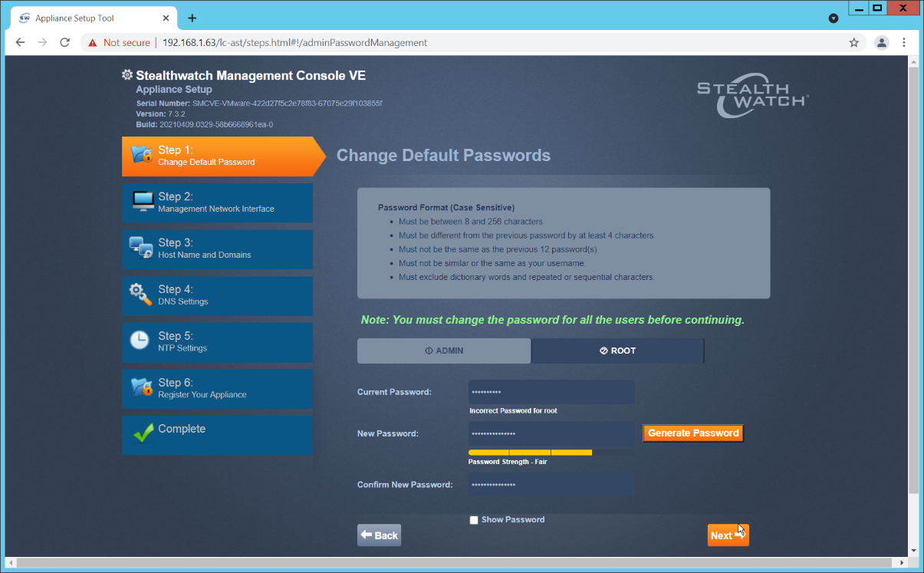Open the Step 4 DNS Settings magnifier icon
The width and height of the screenshot is (924, 573).
point(141,295)
